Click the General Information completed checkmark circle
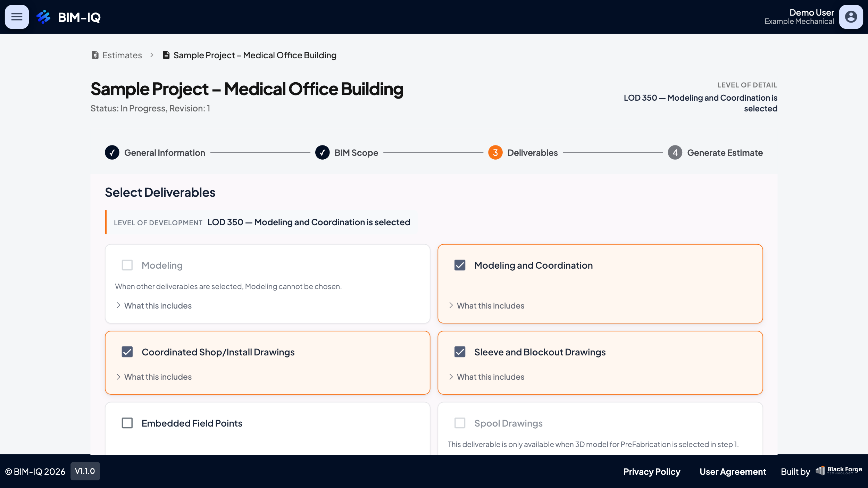Screen dimensions: 868x488 [112, 152]
